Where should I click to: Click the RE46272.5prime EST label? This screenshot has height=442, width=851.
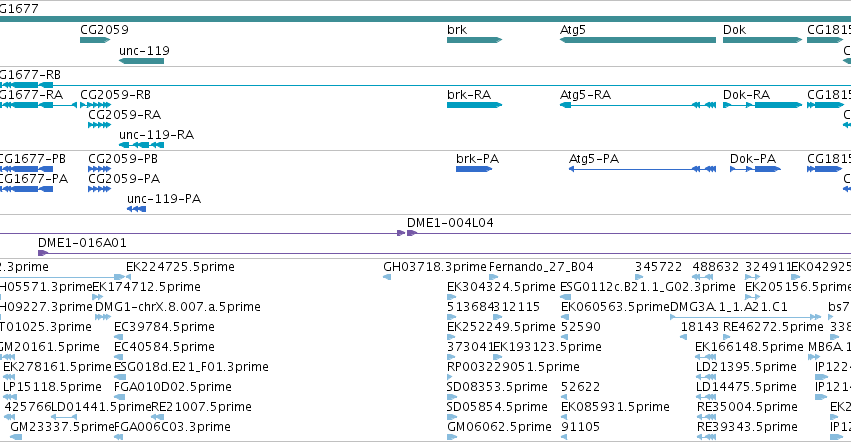tap(773, 327)
